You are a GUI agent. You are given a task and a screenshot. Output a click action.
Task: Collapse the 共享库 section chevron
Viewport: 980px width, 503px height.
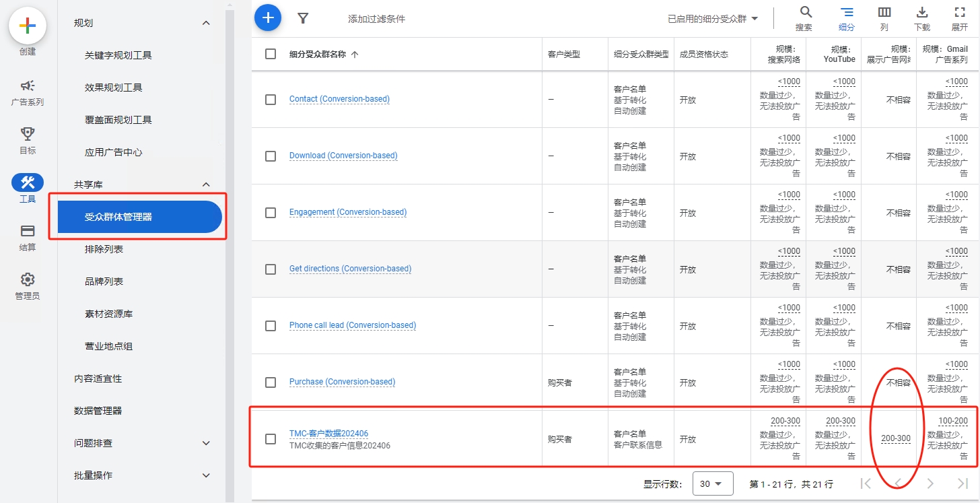click(206, 185)
